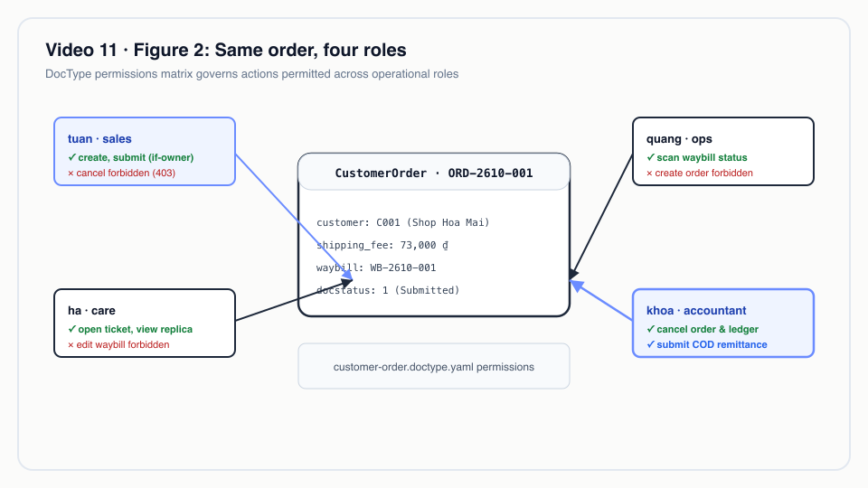Click the green checkmark beside open ticket, view replica

pos(71,329)
